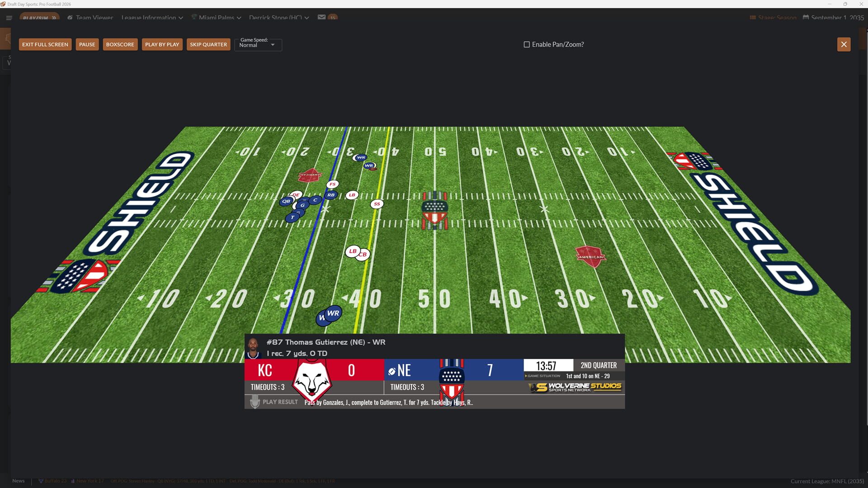868x488 pixels.
Task: Click the KC wolf logo on the scoreboard
Action: pyautogui.click(x=311, y=379)
